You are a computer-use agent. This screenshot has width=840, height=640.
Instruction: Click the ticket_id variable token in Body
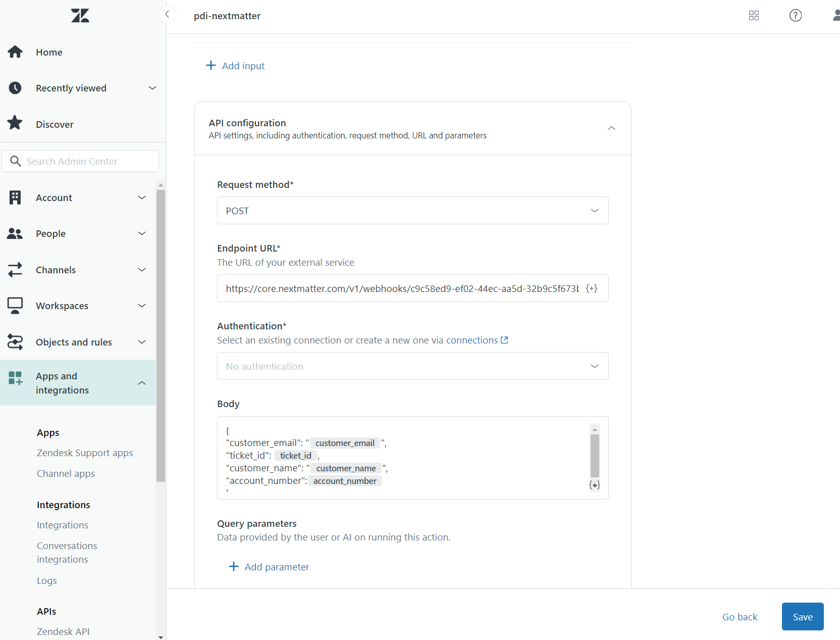click(296, 456)
